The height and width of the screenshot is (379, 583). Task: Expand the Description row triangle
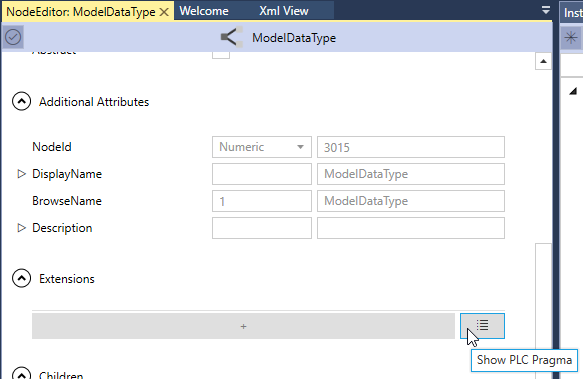(21, 228)
